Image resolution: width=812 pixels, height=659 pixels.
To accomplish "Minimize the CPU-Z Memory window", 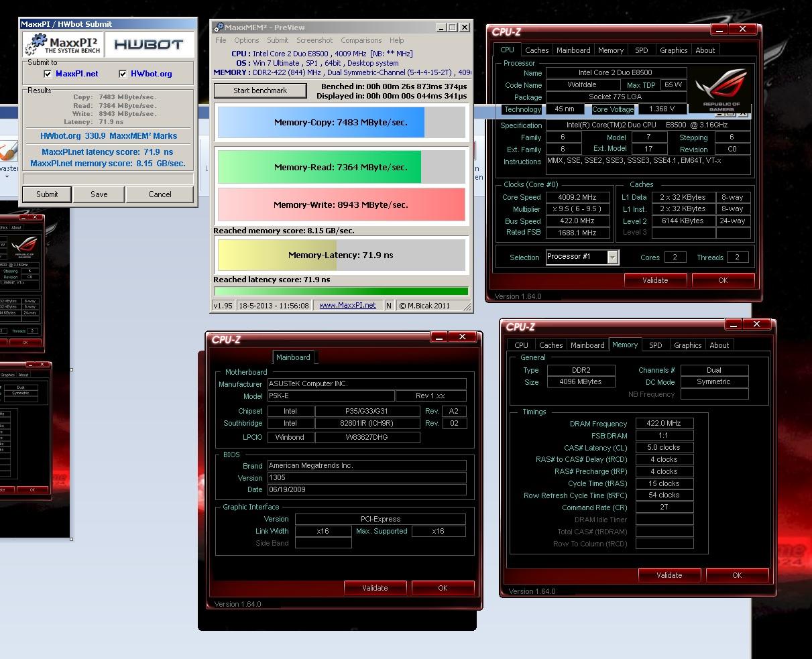I will 734,324.
